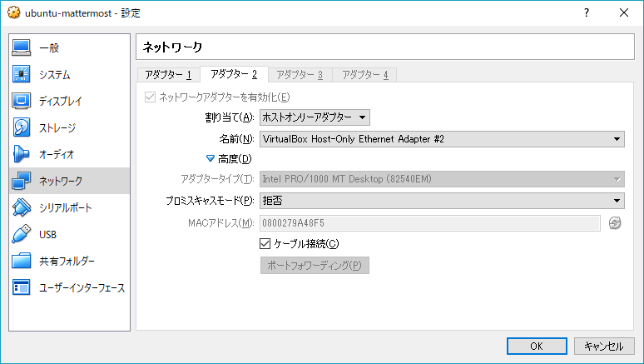Open the ユーザーインターフェース settings page
The width and height of the screenshot is (644, 364).
(x=81, y=288)
